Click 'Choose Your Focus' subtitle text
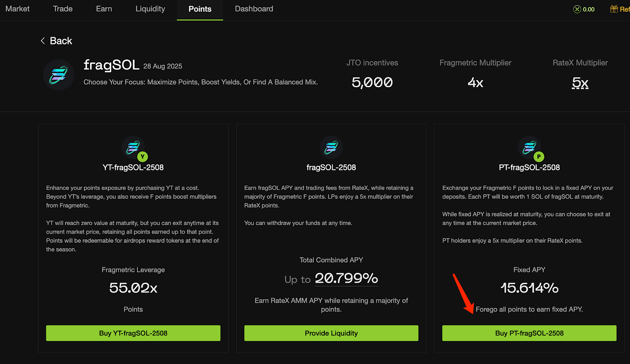This screenshot has height=364, width=630. point(201,82)
